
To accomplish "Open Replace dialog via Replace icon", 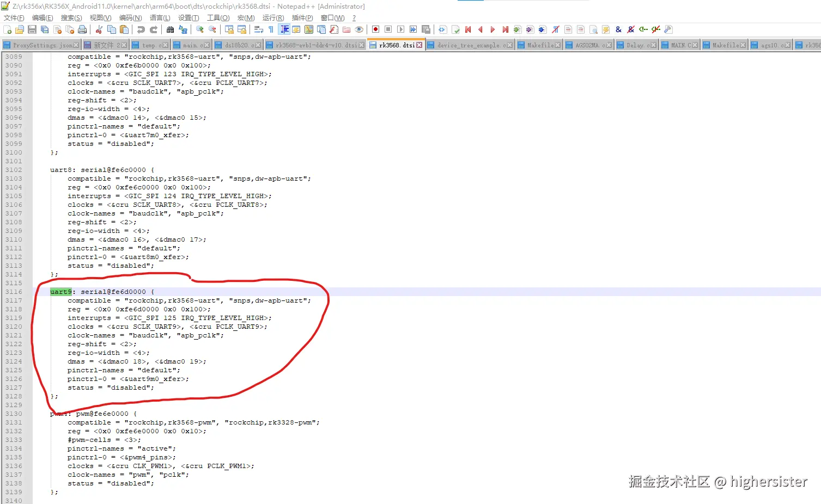I will click(183, 29).
